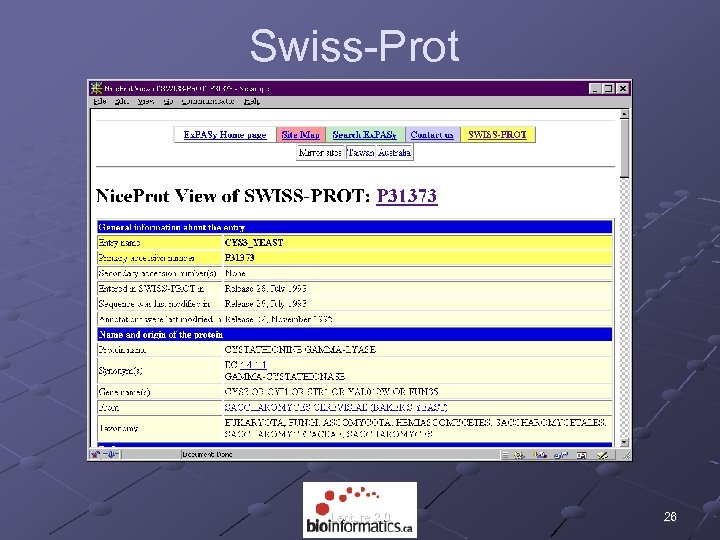The image size is (720, 540).
Task: Click the GAMMA-CYSTATHIONASE synonym text
Action: pyautogui.click(x=285, y=377)
